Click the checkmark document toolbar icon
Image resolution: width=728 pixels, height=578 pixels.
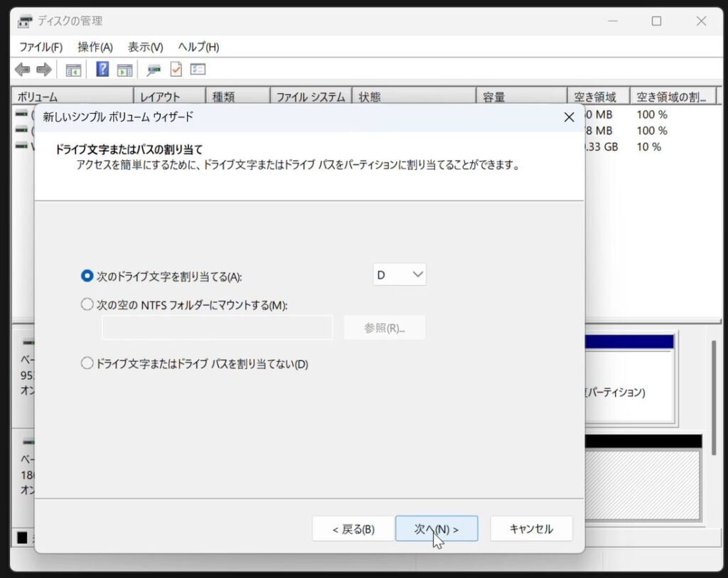(x=176, y=70)
